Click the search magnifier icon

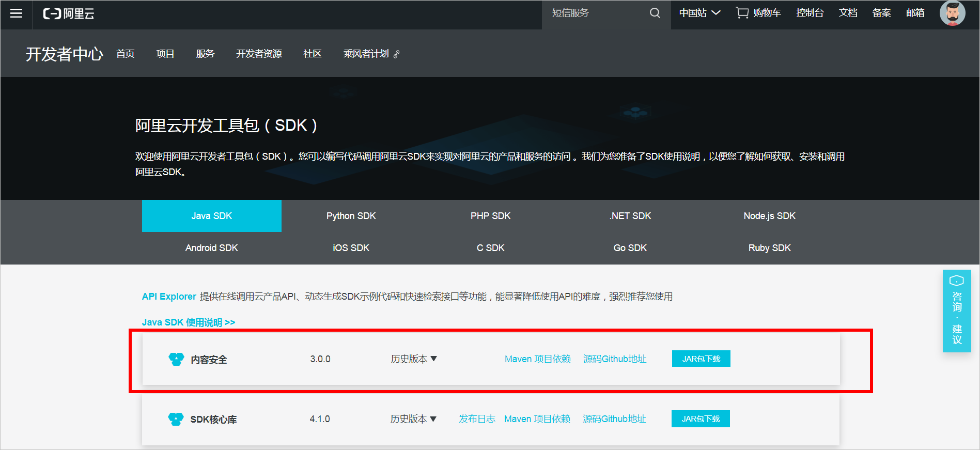(x=655, y=13)
